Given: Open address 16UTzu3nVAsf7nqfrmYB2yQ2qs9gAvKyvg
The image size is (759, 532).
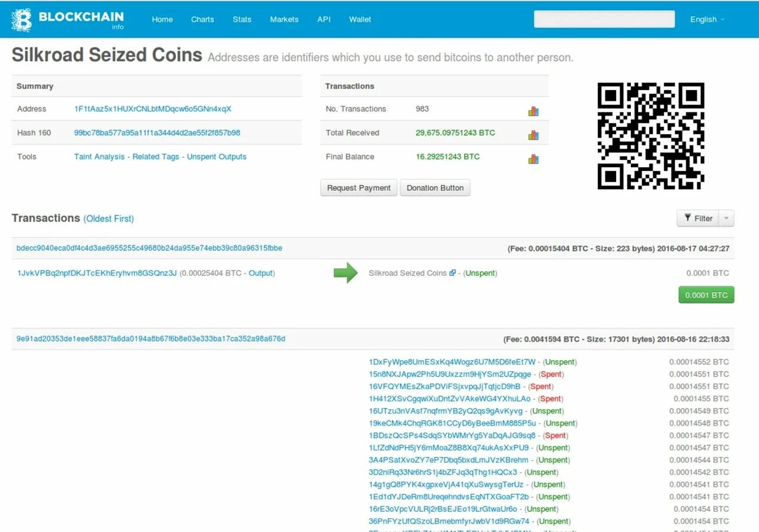Looking at the screenshot, I should pyautogui.click(x=446, y=411).
